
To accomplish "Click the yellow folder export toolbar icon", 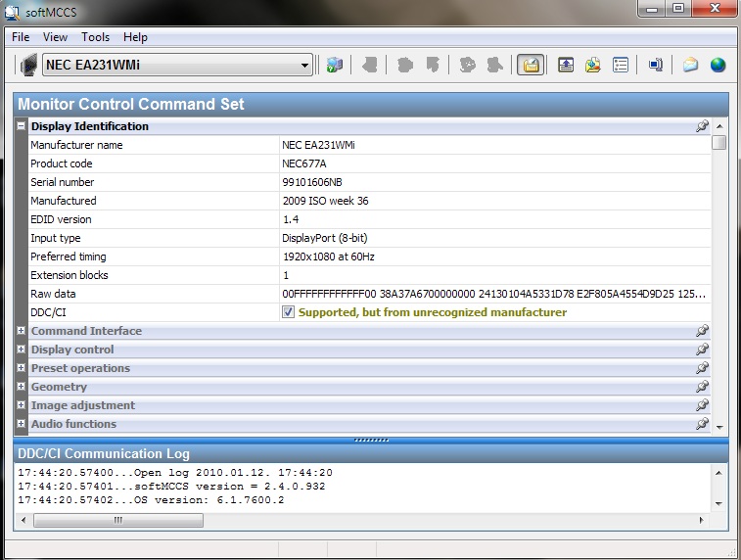I will (x=592, y=65).
